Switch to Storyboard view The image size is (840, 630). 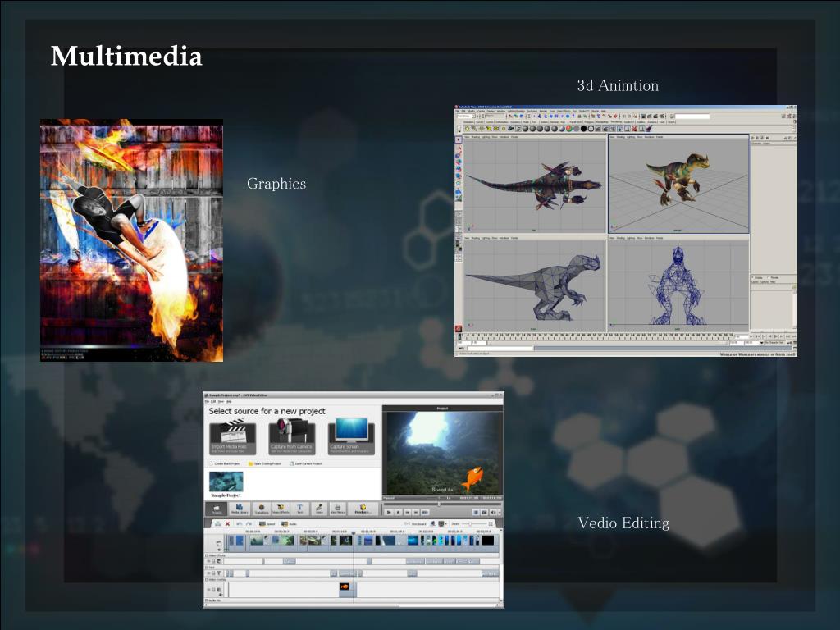pos(414,524)
